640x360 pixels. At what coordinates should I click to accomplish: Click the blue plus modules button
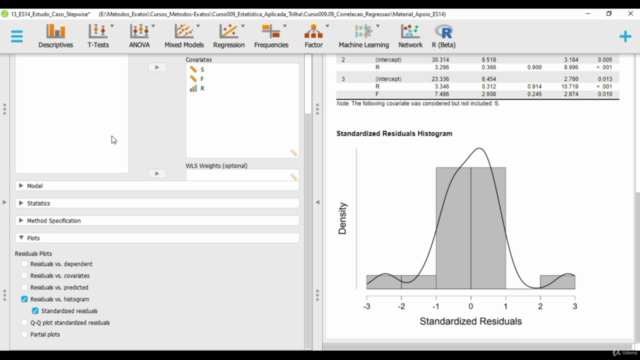coord(625,36)
